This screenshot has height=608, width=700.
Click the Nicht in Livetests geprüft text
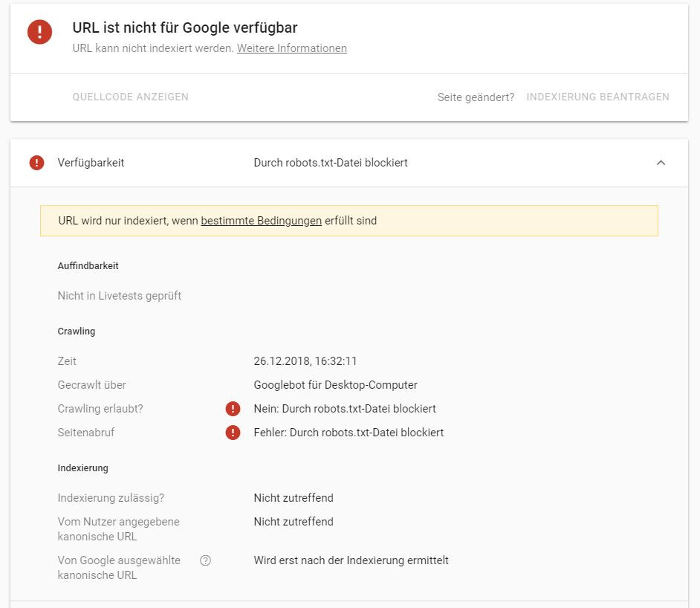[x=119, y=296]
